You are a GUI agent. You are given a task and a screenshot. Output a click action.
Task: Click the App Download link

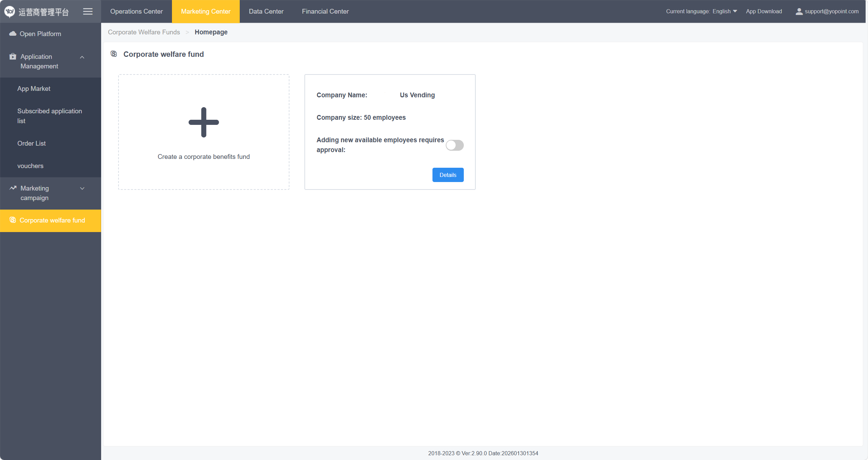point(764,12)
